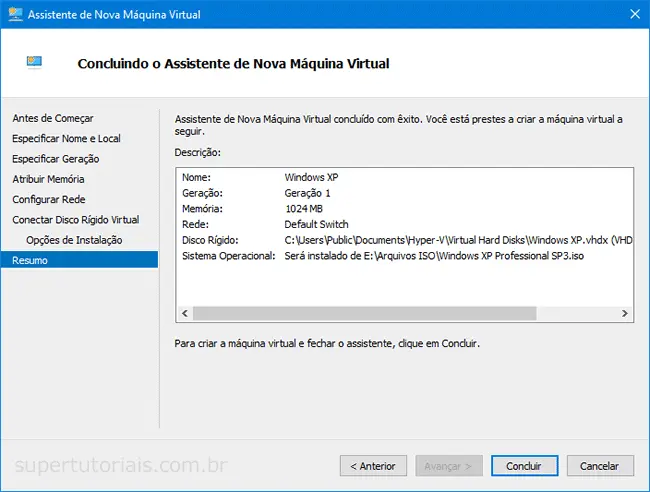Click Concluir to create the virtual machine

tap(523, 466)
